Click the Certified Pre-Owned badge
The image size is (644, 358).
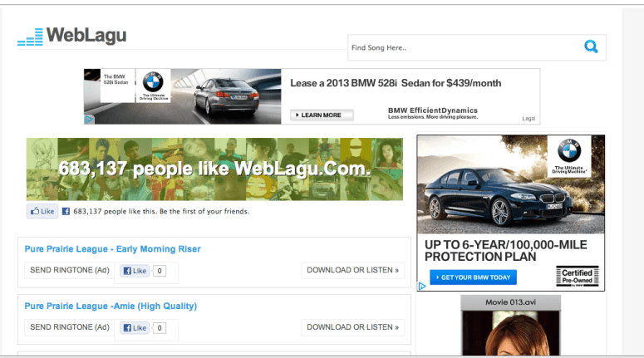point(577,277)
